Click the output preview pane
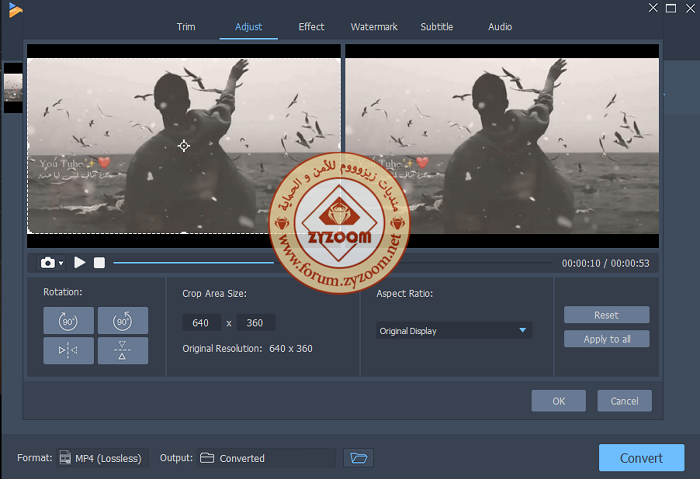The image size is (700, 479). click(502, 146)
